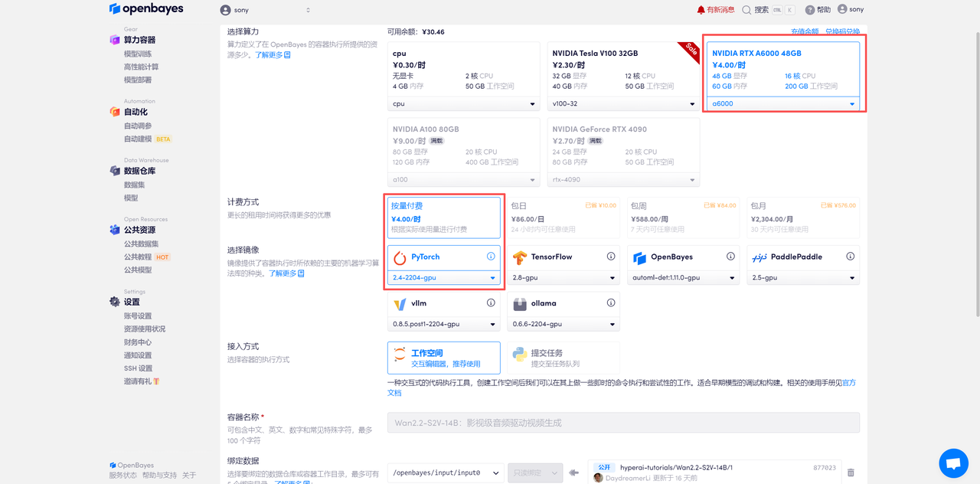Viewport: 980px width, 484px height.
Task: Open the openbayes logo home link
Action: pyautogui.click(x=145, y=9)
